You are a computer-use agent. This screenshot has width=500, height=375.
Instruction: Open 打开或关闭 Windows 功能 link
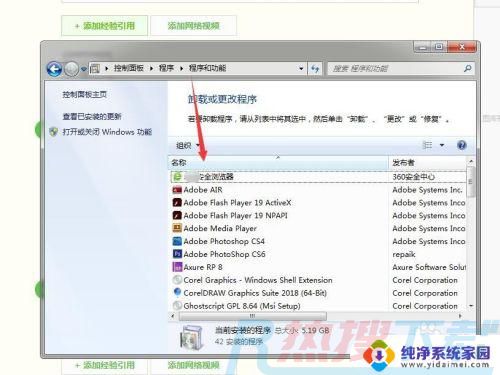pyautogui.click(x=107, y=132)
